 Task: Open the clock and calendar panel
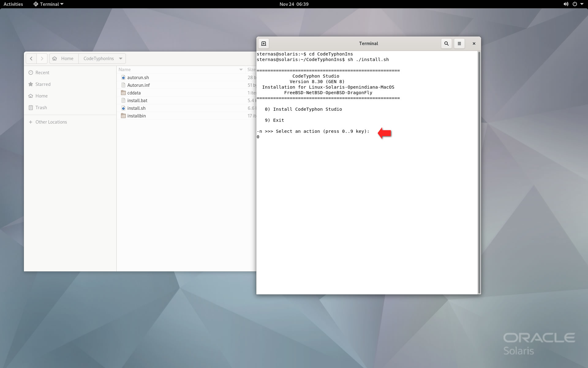294,4
